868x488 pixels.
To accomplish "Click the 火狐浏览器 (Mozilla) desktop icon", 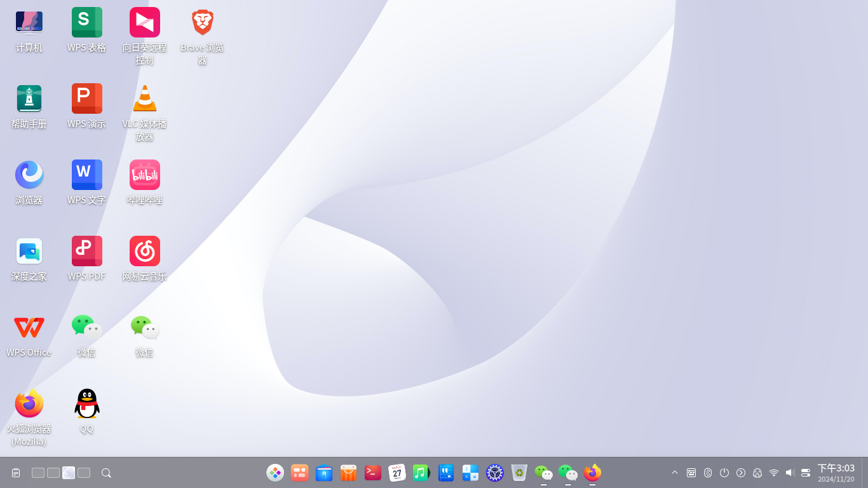I will tap(29, 403).
